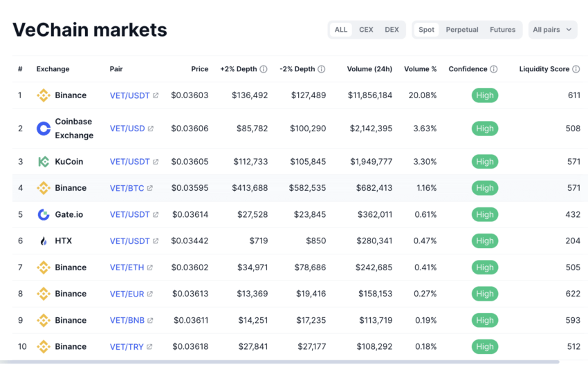Switch to the DEX filter tab
The height and width of the screenshot is (376, 588).
[x=392, y=30]
